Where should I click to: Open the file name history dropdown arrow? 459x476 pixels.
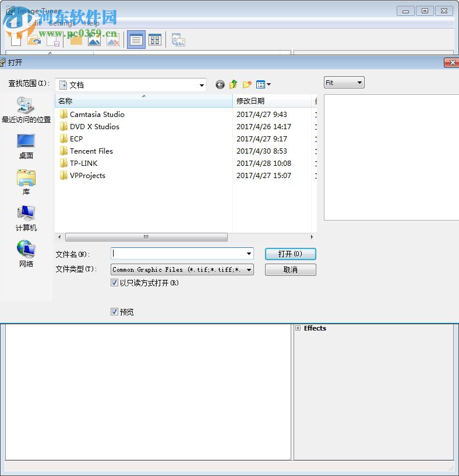point(249,254)
